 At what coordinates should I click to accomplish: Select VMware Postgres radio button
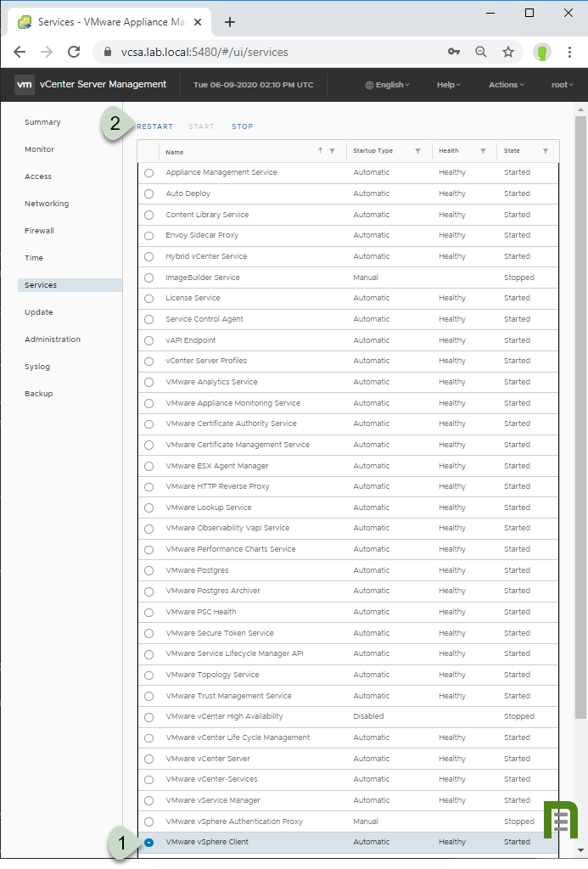click(x=149, y=571)
